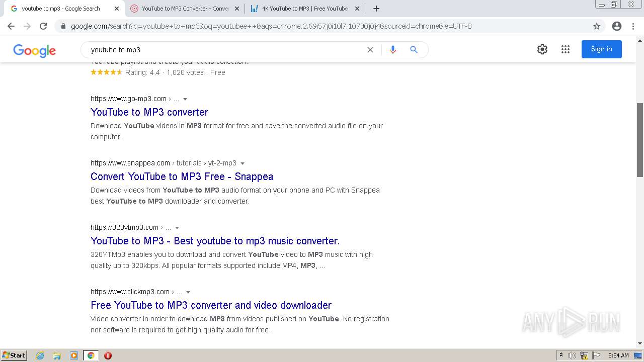Open File Explorer from the taskbar
Screen dimensions: 644x362
57,355
